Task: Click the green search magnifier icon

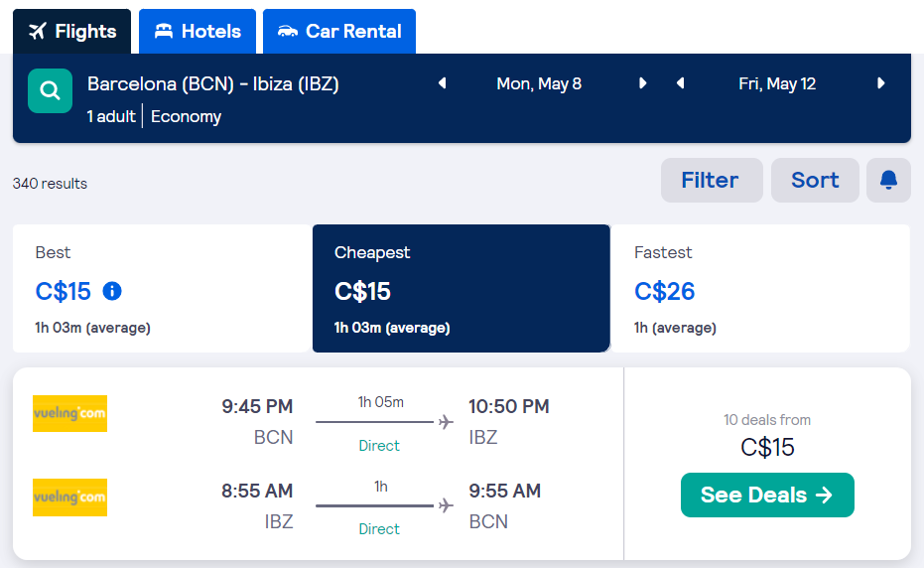Action: 50,90
